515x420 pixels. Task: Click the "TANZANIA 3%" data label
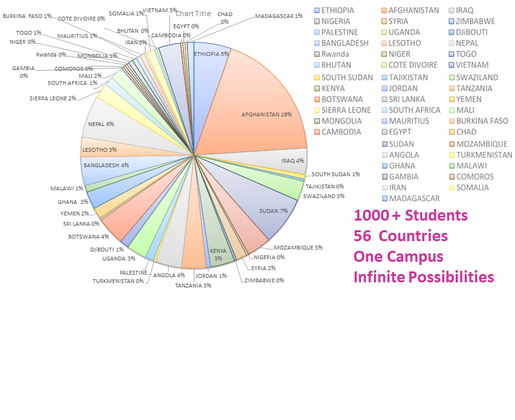[x=193, y=286]
